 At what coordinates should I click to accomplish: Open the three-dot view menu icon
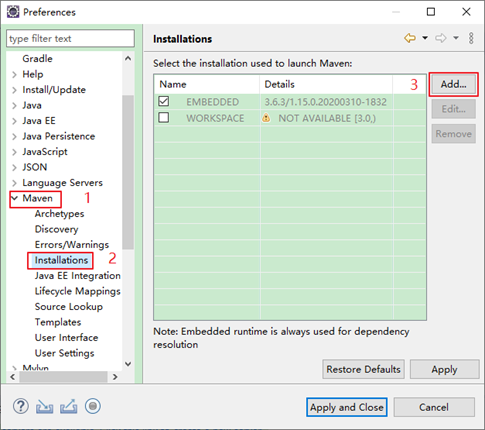tap(471, 38)
